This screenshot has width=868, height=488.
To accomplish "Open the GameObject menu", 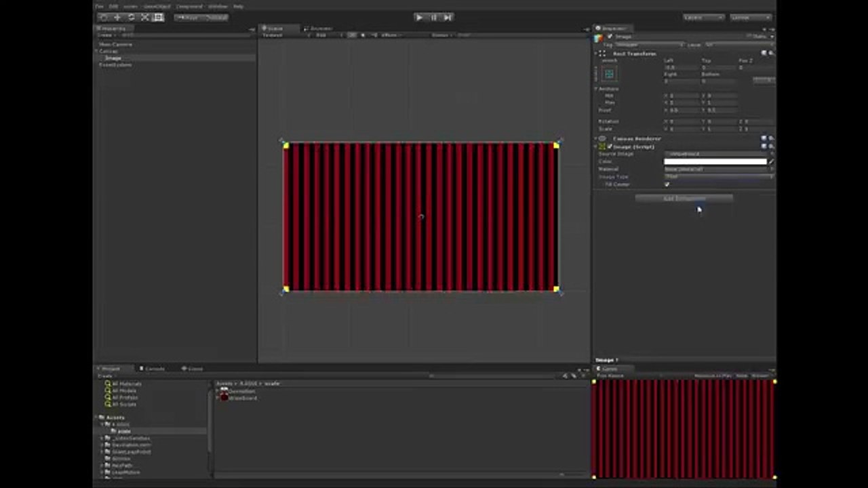I will (x=157, y=6).
